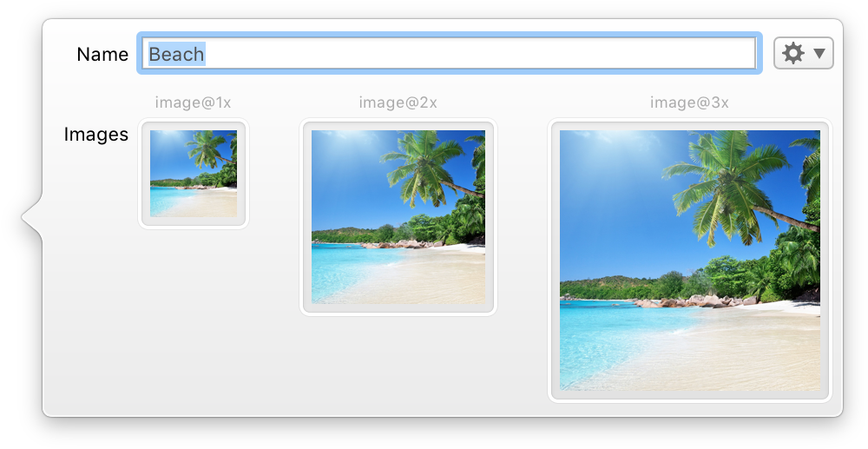The height and width of the screenshot is (449, 868).
Task: Expand the dropdown arrow beside the gear
Action: 819,54
